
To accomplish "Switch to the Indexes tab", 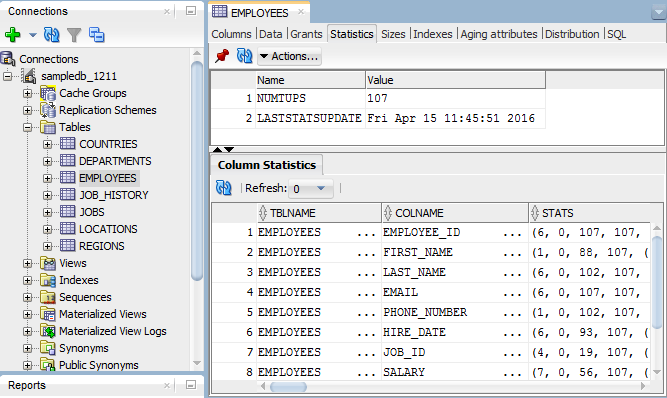I will click(433, 34).
